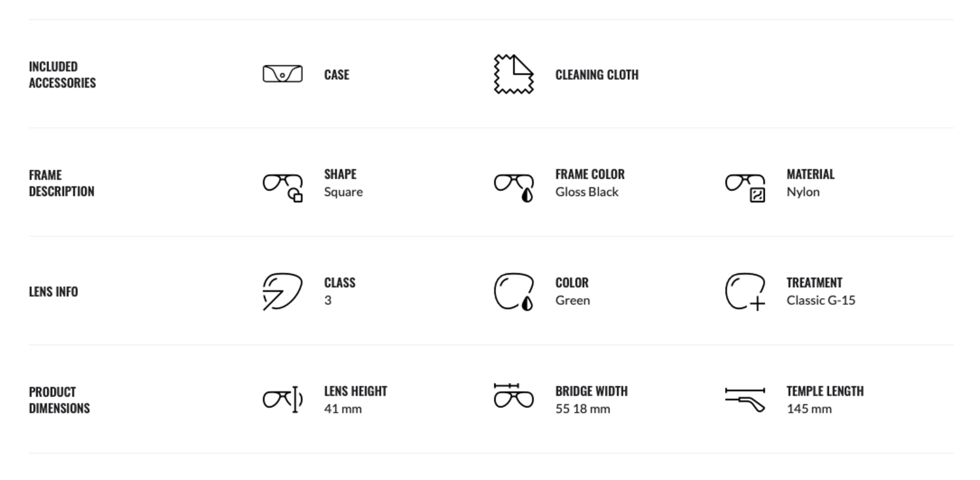980x480 pixels.
Task: Click the cleaning cloth icon
Action: point(514,74)
